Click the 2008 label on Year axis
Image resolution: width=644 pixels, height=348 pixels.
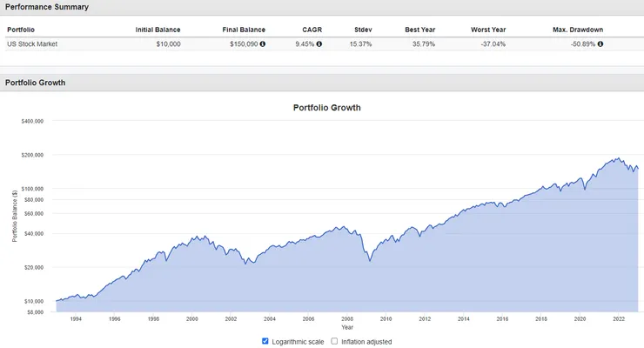click(346, 319)
